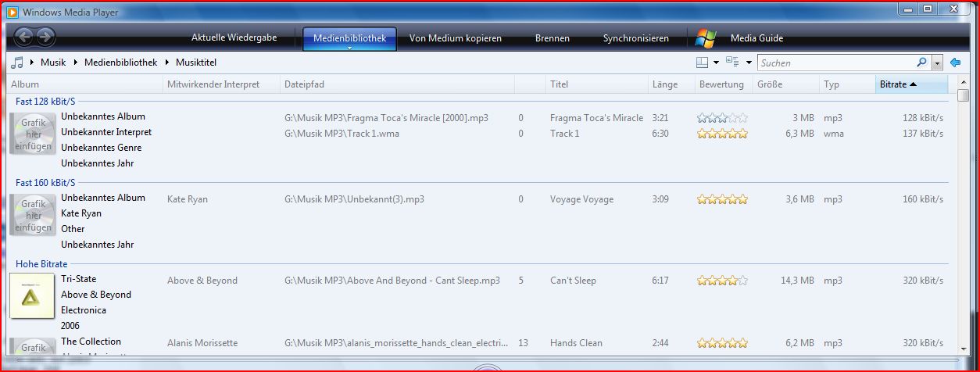This screenshot has height=372, width=980.
Task: Click star rating for Hands Clean
Action: pos(722,343)
